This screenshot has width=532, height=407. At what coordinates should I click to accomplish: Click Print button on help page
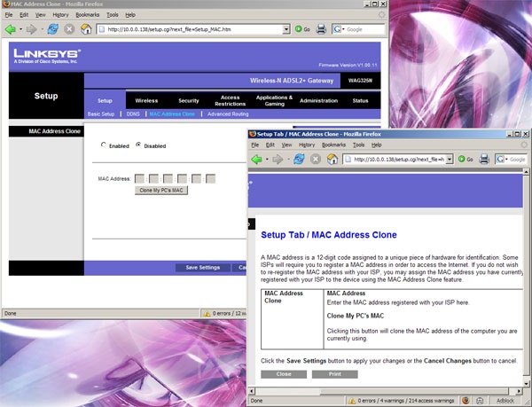[335, 374]
